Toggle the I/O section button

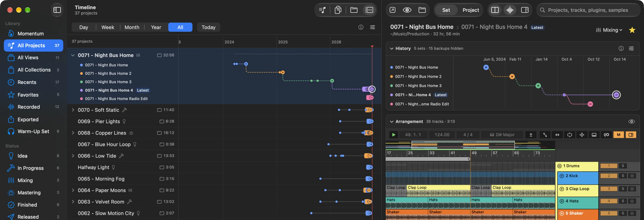tap(606, 135)
